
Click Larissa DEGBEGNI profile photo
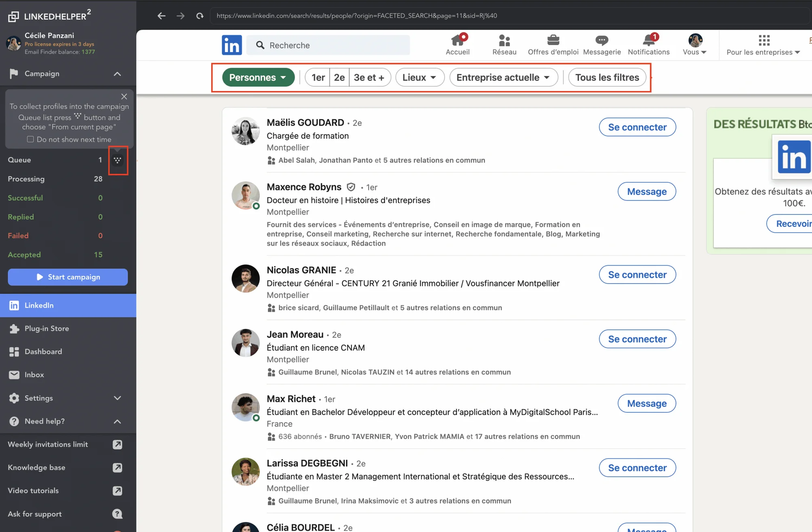click(246, 472)
